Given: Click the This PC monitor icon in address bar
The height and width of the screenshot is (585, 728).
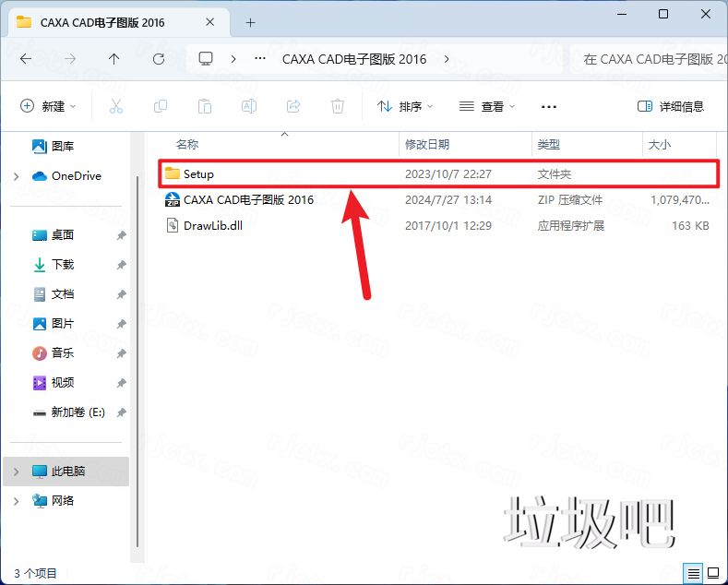Looking at the screenshot, I should (x=206, y=59).
